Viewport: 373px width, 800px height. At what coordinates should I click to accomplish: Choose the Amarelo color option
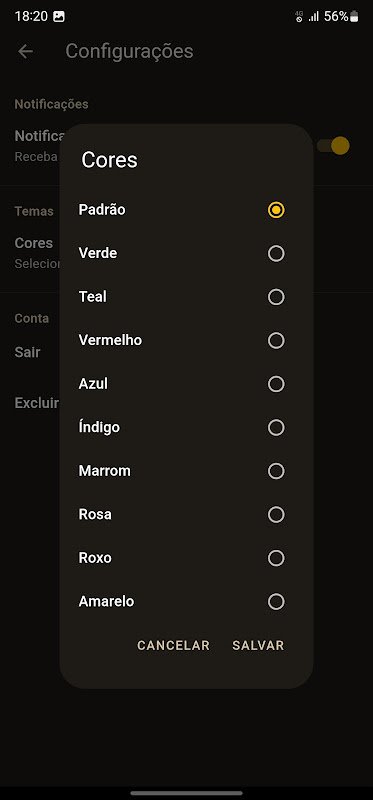(186, 602)
